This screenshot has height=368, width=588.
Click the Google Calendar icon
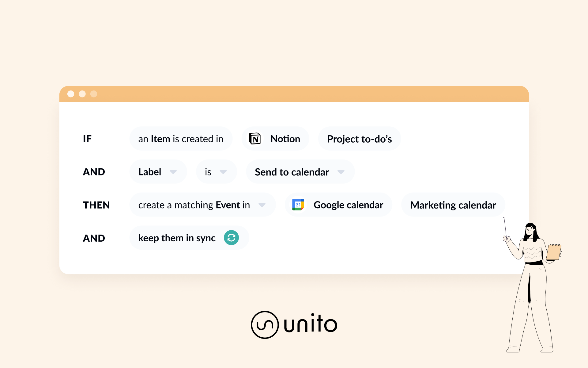298,205
